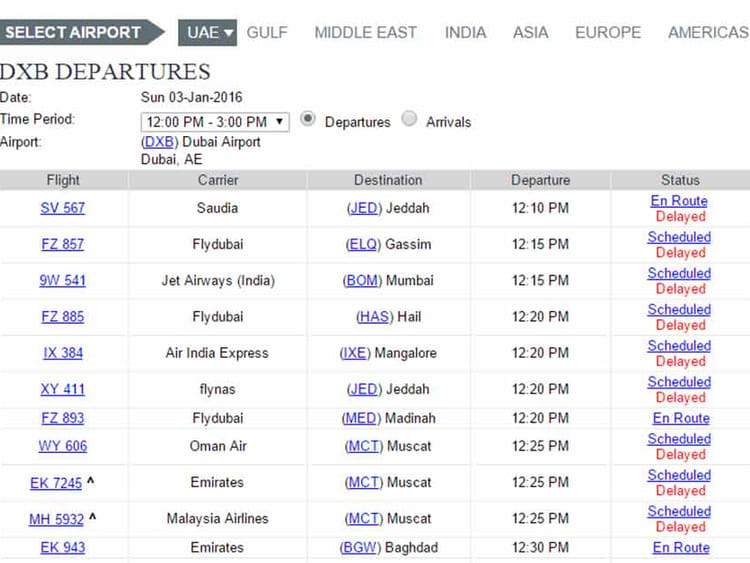This screenshot has height=563, width=750.
Task: Click JED code in SV 567 row
Action: pos(364,208)
